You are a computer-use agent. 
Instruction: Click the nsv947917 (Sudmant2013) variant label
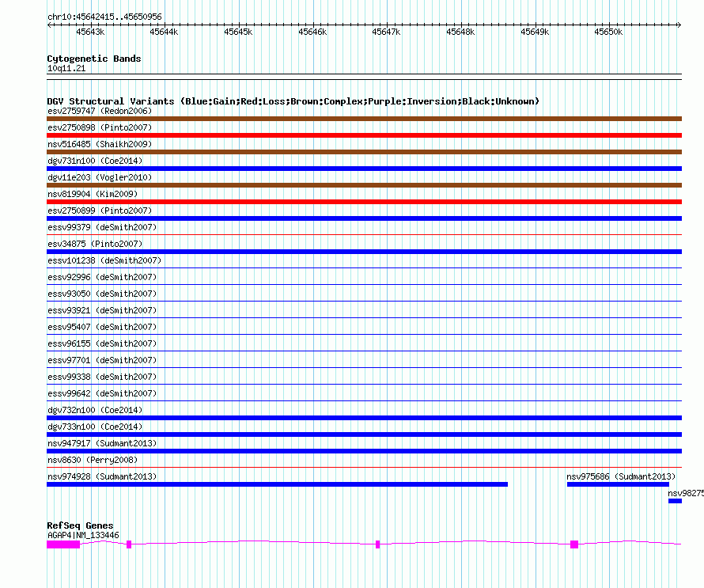(x=102, y=443)
